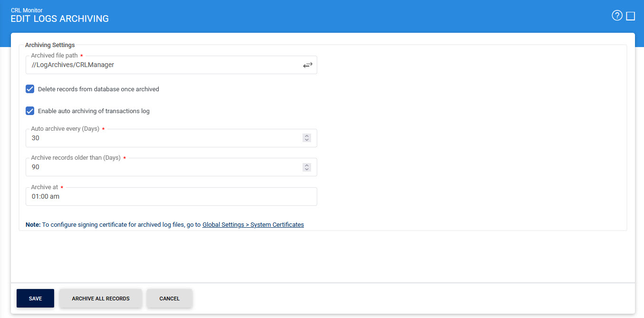Open the help question mark icon
This screenshot has height=318, width=644.
point(617,16)
